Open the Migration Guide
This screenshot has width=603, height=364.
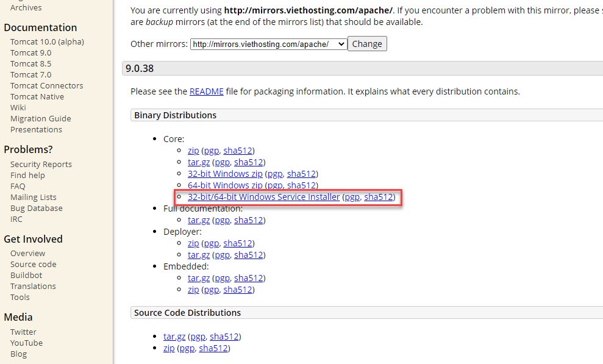tap(40, 118)
